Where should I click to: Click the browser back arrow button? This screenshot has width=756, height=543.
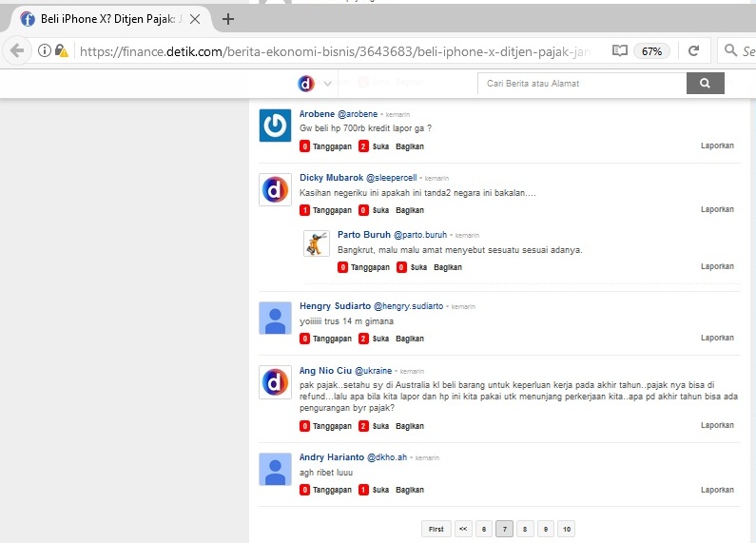pyautogui.click(x=16, y=50)
